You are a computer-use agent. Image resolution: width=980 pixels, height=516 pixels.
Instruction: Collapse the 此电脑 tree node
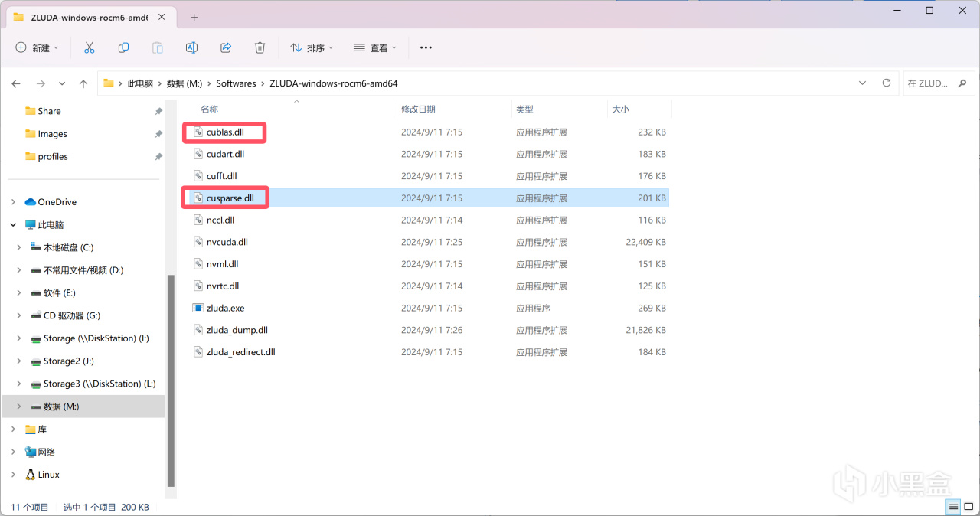[x=13, y=225]
